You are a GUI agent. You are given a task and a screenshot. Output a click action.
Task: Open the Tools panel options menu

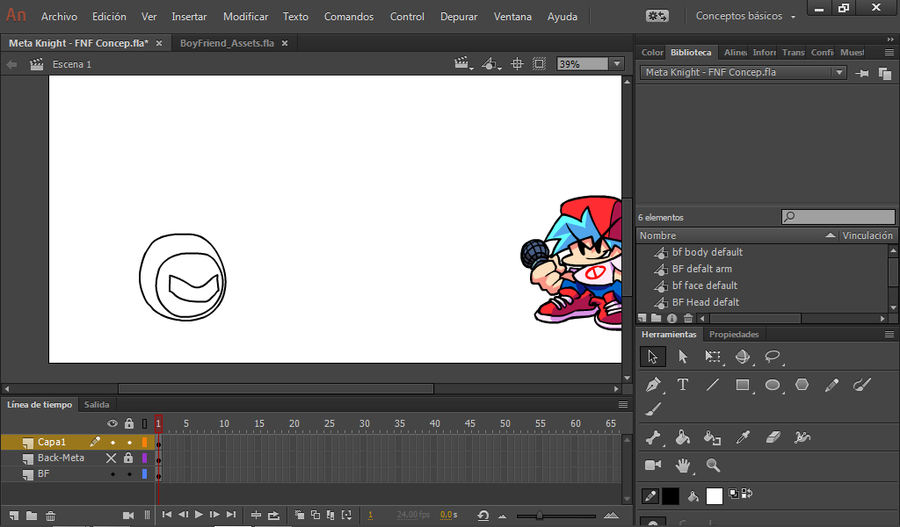tap(889, 334)
